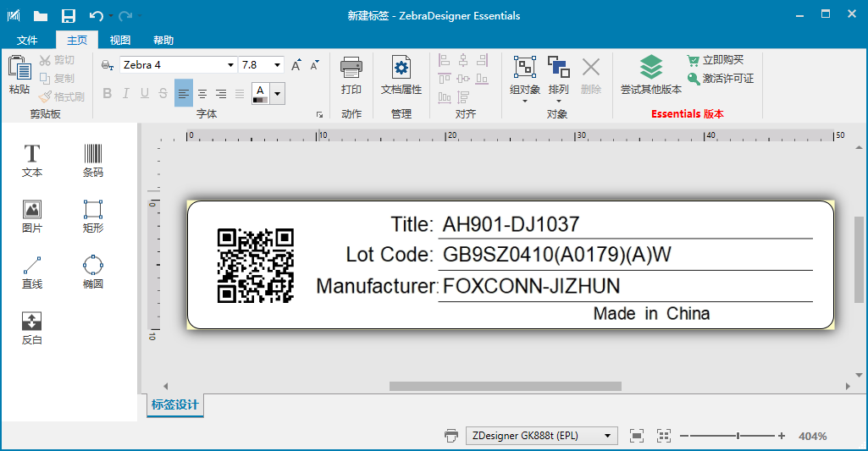
Task: Click the zoom to fit document icon
Action: pyautogui.click(x=637, y=436)
